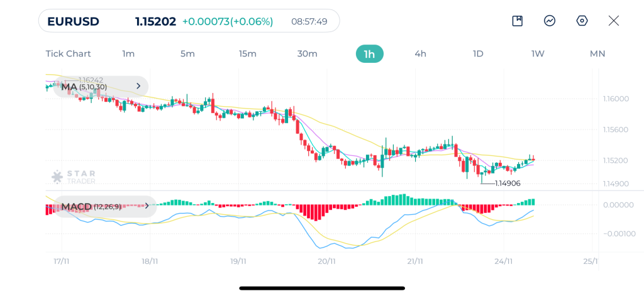This screenshot has width=644, height=296.
Task: Choose the 15m timeframe
Action: [248, 53]
